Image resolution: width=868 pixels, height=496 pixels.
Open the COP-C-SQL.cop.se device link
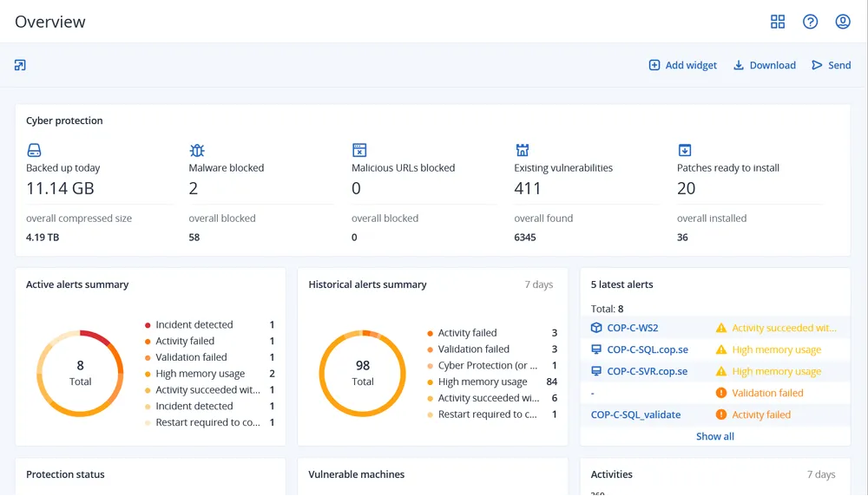(648, 349)
